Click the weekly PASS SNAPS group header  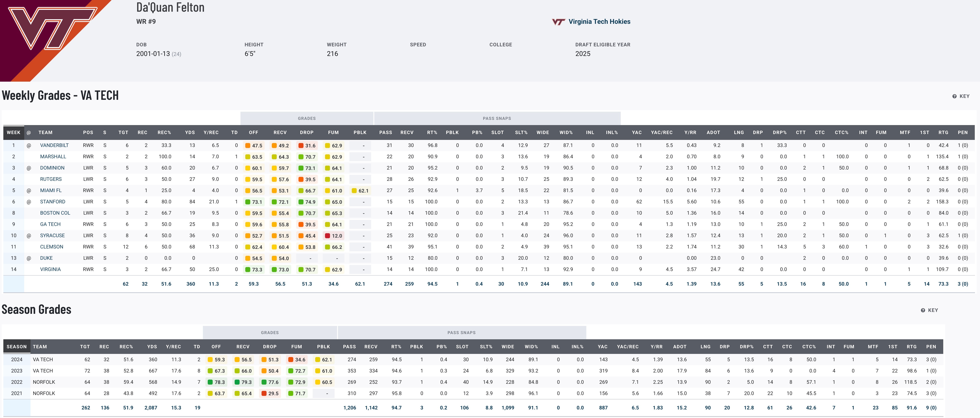497,118
